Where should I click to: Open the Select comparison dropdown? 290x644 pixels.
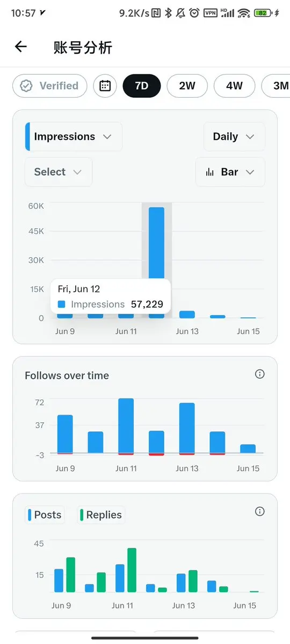tap(59, 172)
